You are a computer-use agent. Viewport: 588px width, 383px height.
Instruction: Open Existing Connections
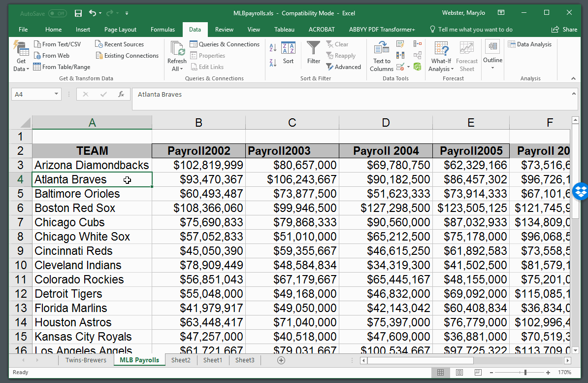click(x=127, y=56)
